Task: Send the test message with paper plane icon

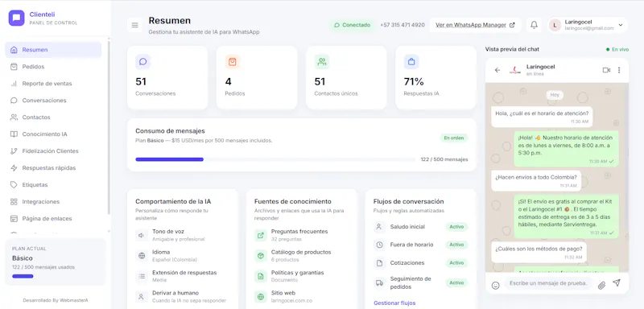Action: [x=617, y=283]
